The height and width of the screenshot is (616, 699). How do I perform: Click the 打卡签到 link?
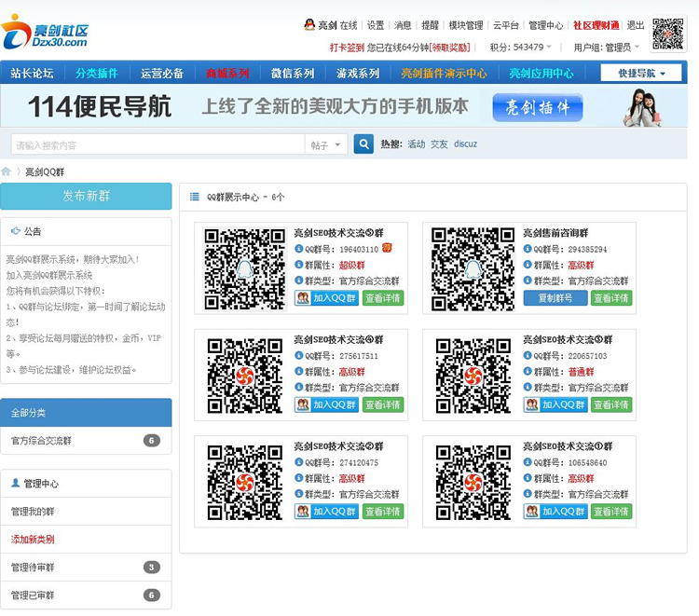click(x=348, y=48)
